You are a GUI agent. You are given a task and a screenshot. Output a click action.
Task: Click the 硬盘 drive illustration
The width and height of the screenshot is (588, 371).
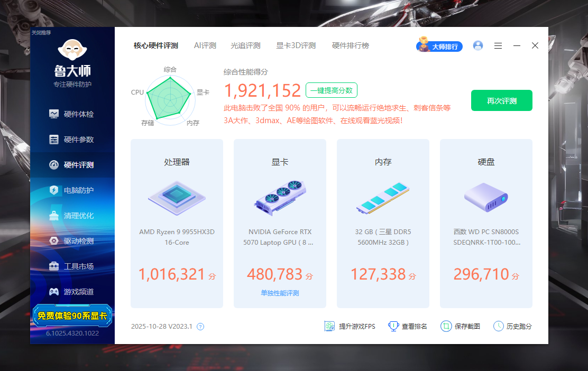pyautogui.click(x=486, y=197)
